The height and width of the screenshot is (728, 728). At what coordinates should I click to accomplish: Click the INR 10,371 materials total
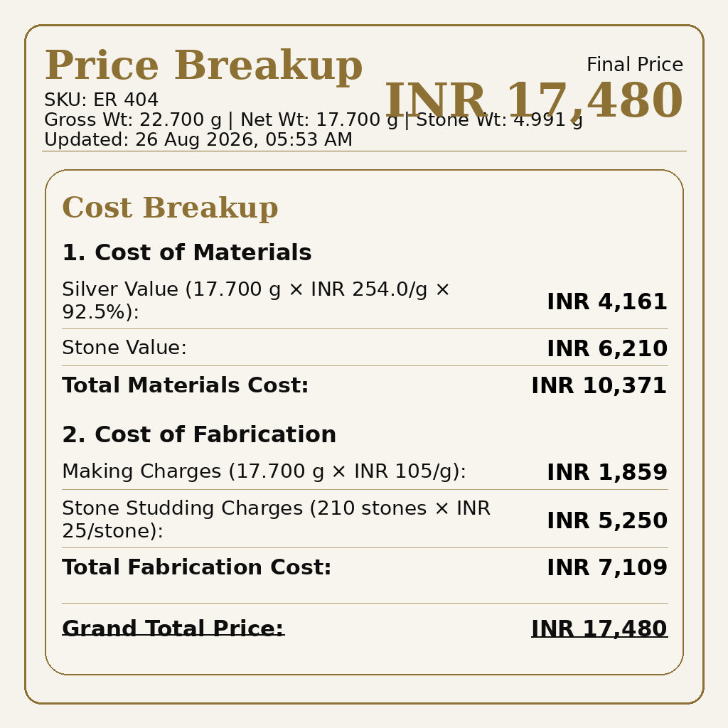point(599,386)
